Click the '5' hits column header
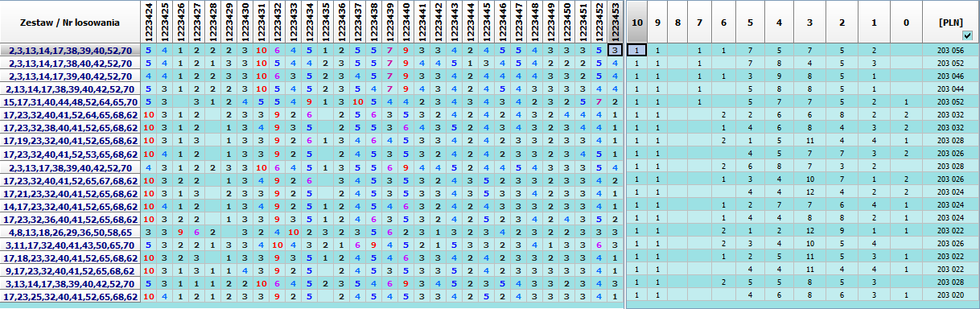The height and width of the screenshot is (309, 980). point(750,22)
